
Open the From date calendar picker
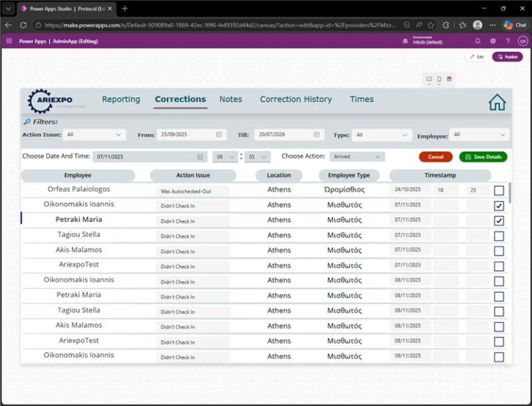pos(219,135)
